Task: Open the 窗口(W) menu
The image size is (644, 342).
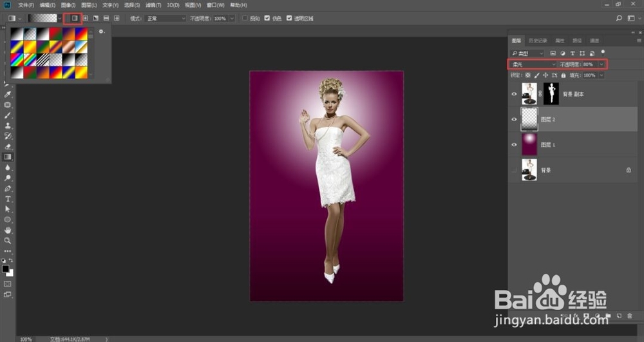Action: [x=216, y=5]
